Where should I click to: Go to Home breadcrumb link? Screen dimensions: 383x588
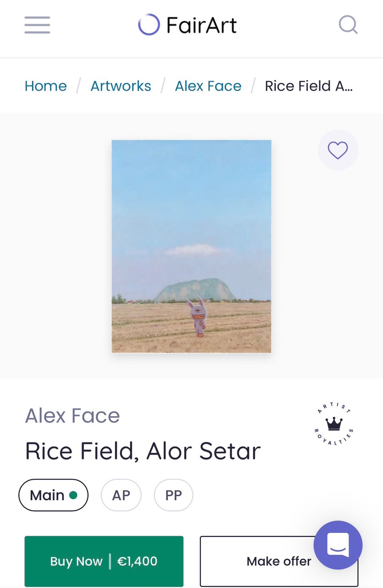[x=45, y=86]
